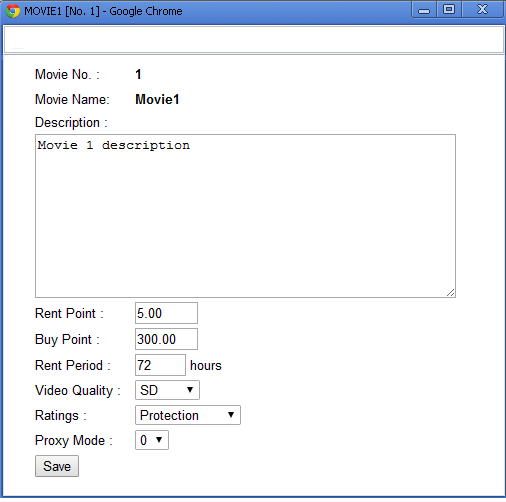The width and height of the screenshot is (506, 502).
Task: Click inside the Description text area
Action: point(245,216)
